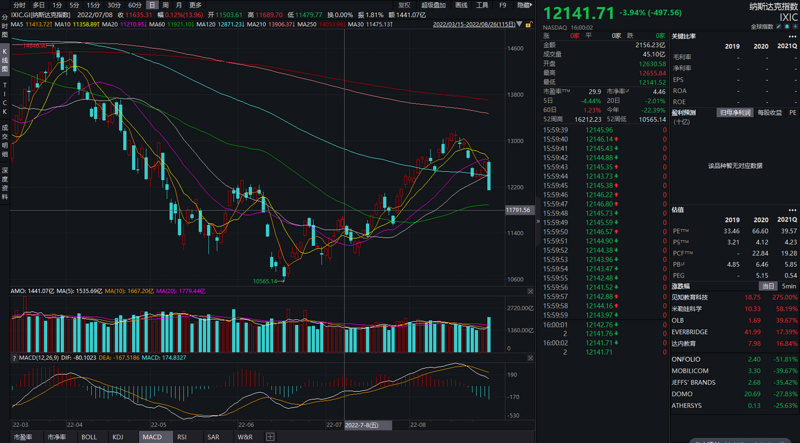Screen dimensions: 800x443
Task: Select the 月 monthly K-line tab
Action: 179,5
